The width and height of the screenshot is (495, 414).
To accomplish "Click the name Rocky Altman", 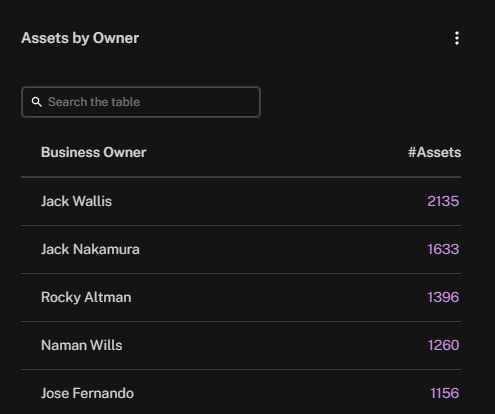I will (x=86, y=297).
